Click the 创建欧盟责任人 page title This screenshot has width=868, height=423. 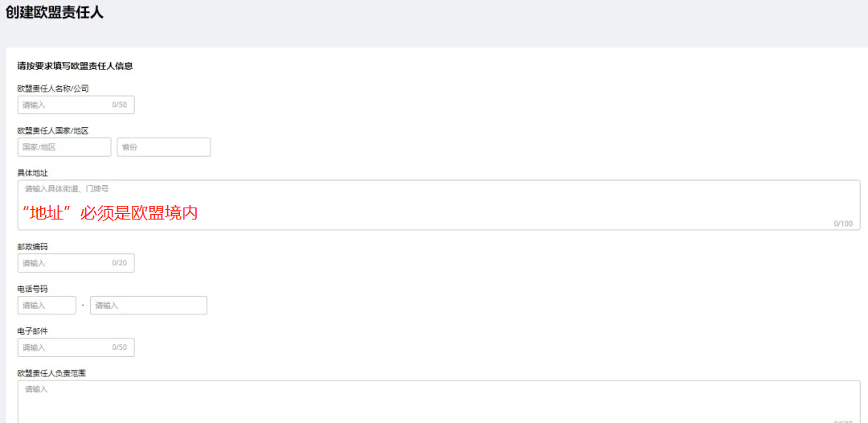tap(55, 13)
